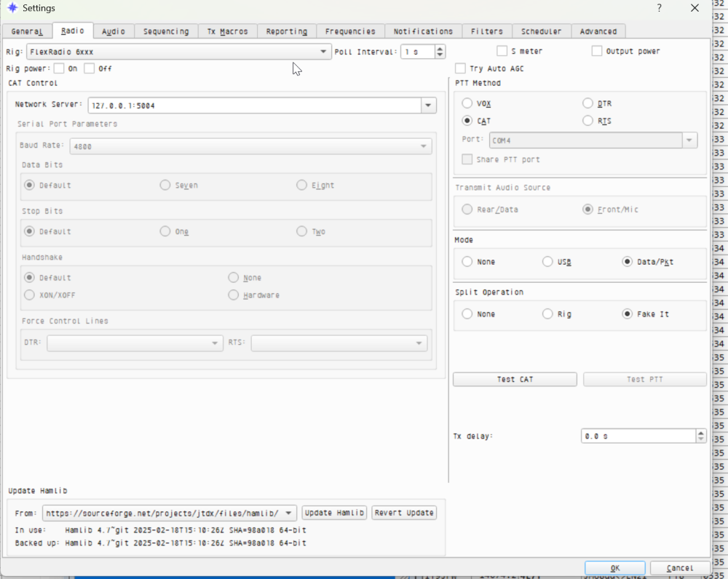Enable Try Auto AGC

[x=460, y=68]
